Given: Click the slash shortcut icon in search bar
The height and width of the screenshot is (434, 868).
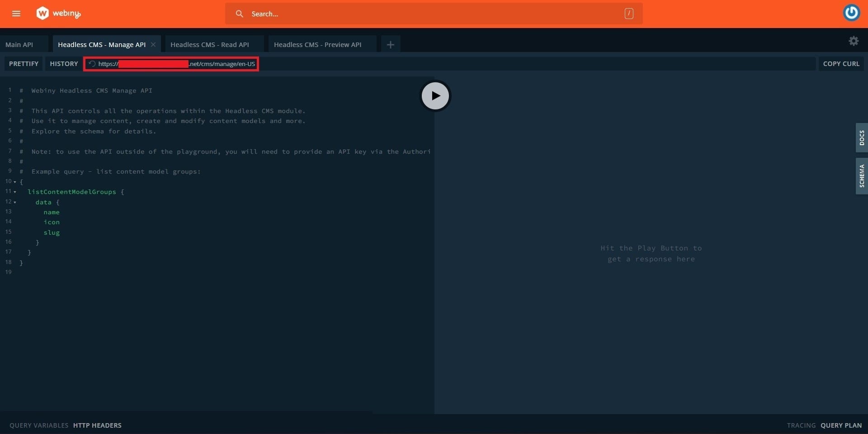Looking at the screenshot, I should tap(629, 14).
